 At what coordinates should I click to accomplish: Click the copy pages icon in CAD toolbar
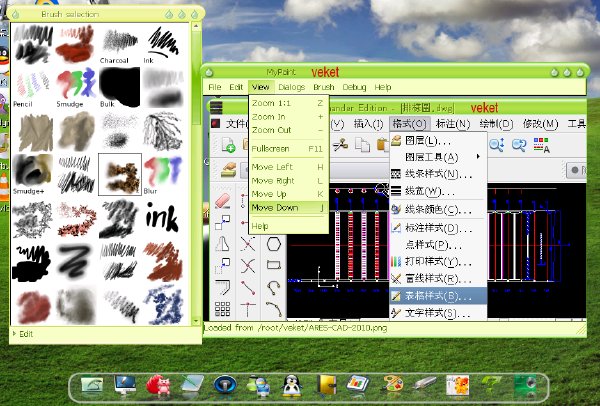point(362,145)
